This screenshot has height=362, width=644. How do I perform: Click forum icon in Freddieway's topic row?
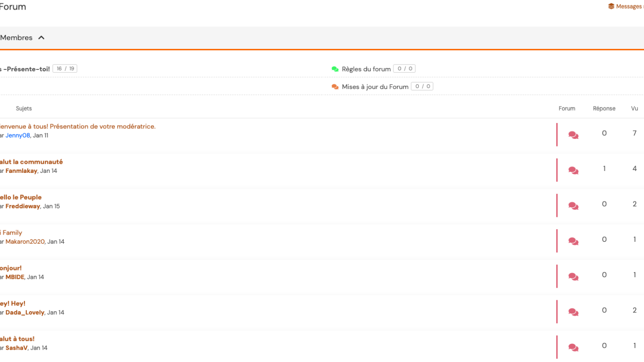[x=573, y=206]
